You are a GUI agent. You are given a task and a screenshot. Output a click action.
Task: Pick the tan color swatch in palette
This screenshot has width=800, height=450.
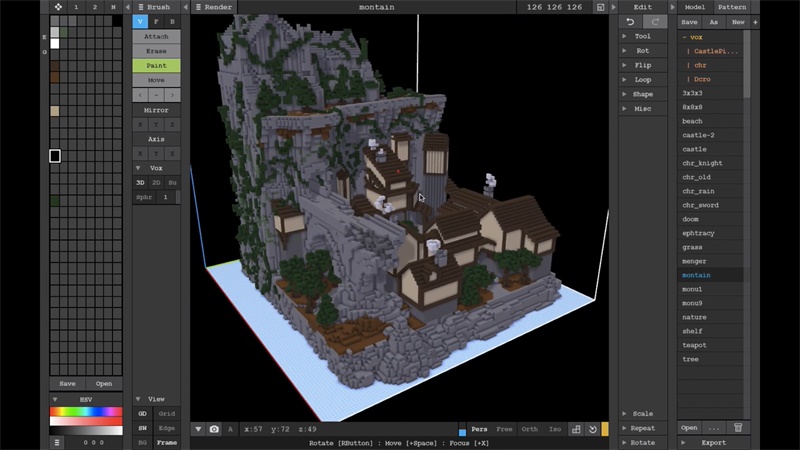coord(55,111)
